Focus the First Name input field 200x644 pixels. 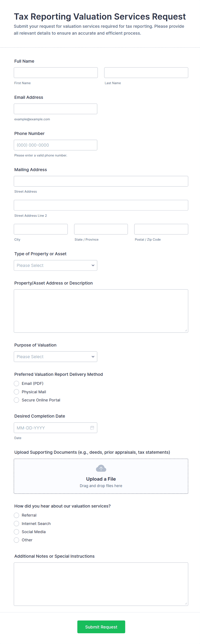[x=56, y=73]
